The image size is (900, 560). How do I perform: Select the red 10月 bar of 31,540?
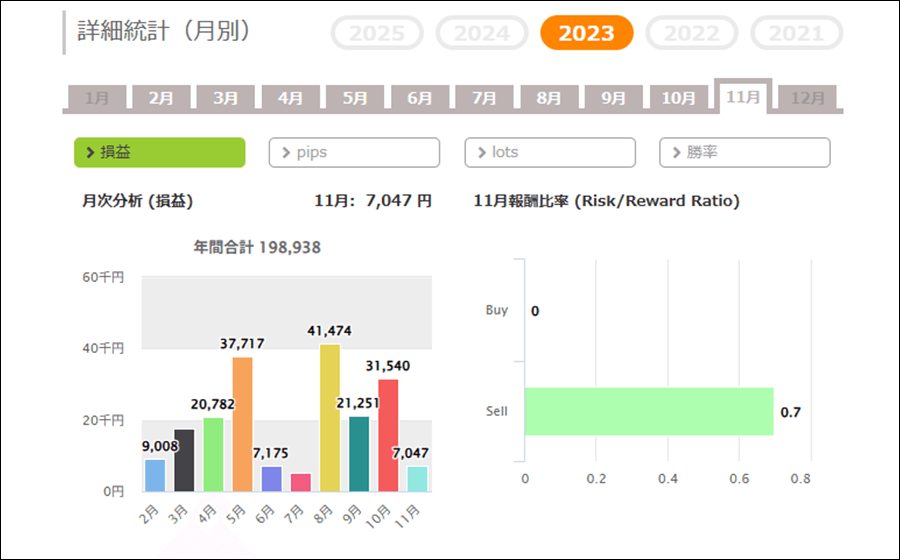(x=388, y=436)
